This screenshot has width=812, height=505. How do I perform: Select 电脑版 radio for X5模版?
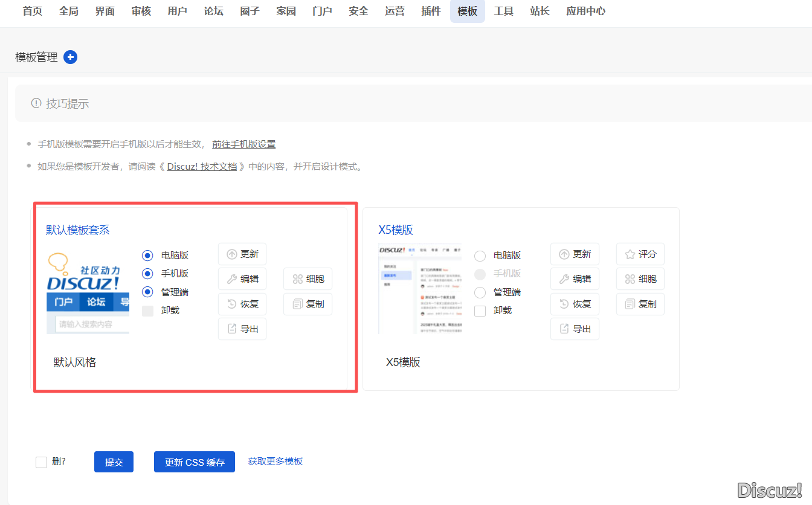[480, 256]
